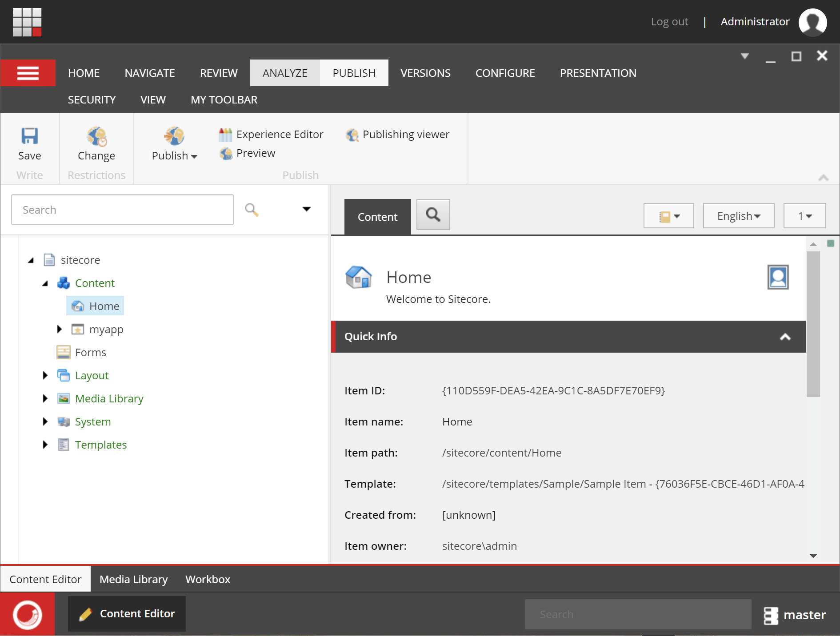Click the Layout node icon
Screen dimensions: 840x636
(x=64, y=375)
